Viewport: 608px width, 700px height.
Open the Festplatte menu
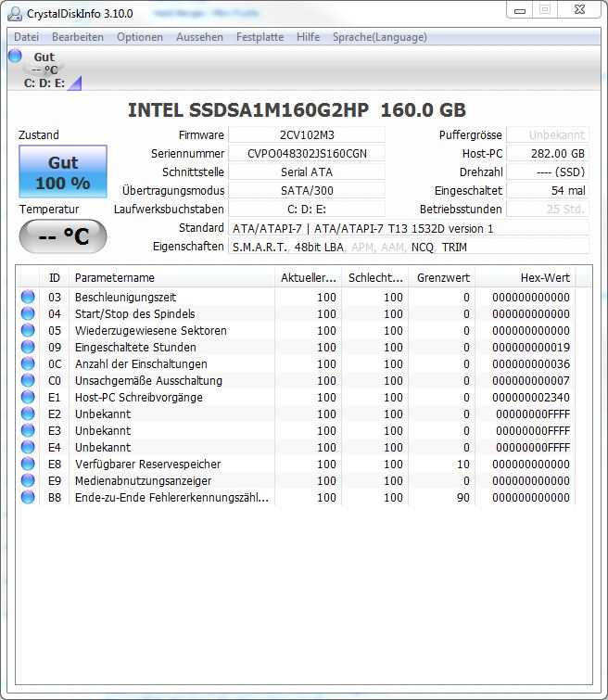260,37
